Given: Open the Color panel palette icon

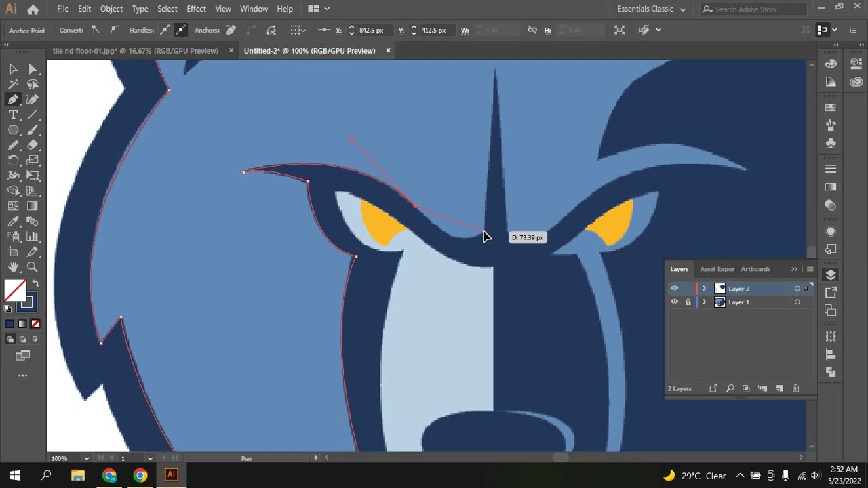Looking at the screenshot, I should (831, 63).
